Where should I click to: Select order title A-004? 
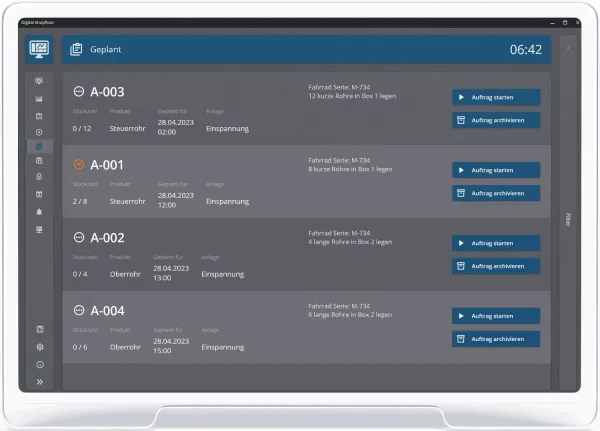pyautogui.click(x=107, y=310)
